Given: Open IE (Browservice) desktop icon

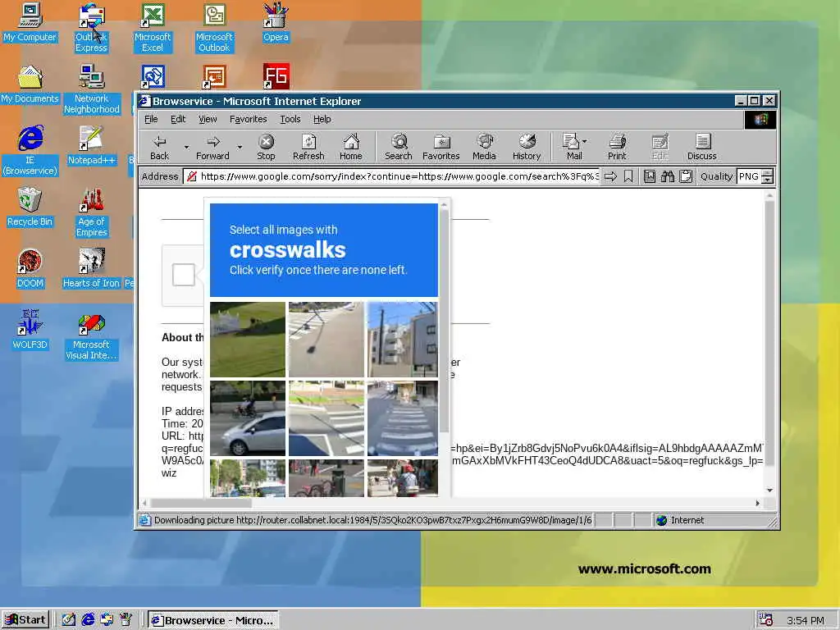Looking at the screenshot, I should [x=30, y=151].
